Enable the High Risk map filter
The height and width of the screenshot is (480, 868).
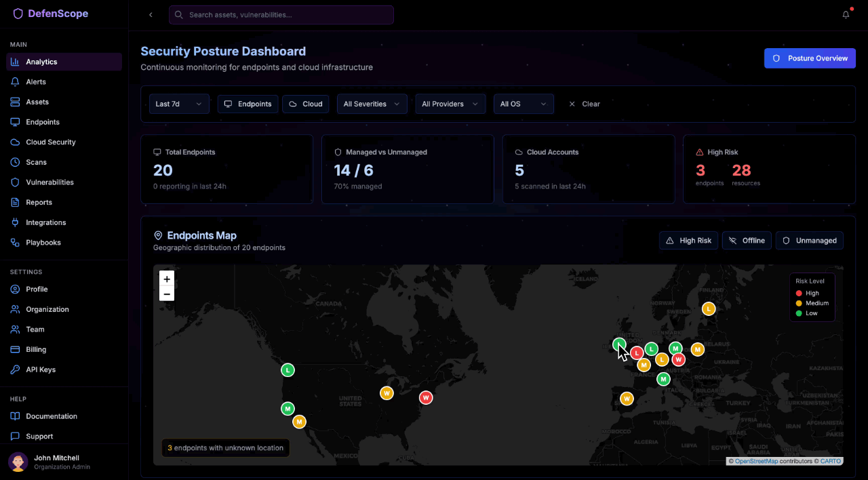click(x=688, y=240)
